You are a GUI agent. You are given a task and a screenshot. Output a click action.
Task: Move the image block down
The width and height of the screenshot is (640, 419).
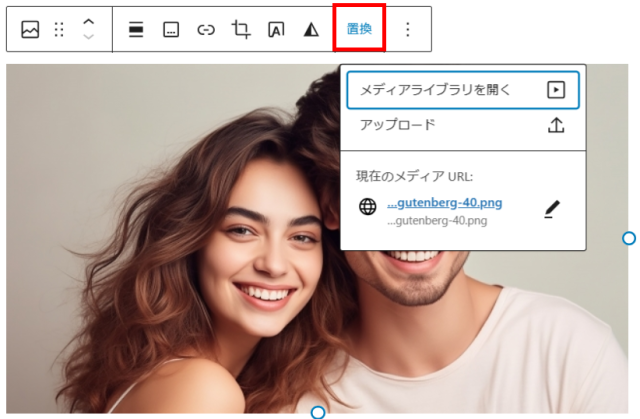[x=89, y=38]
